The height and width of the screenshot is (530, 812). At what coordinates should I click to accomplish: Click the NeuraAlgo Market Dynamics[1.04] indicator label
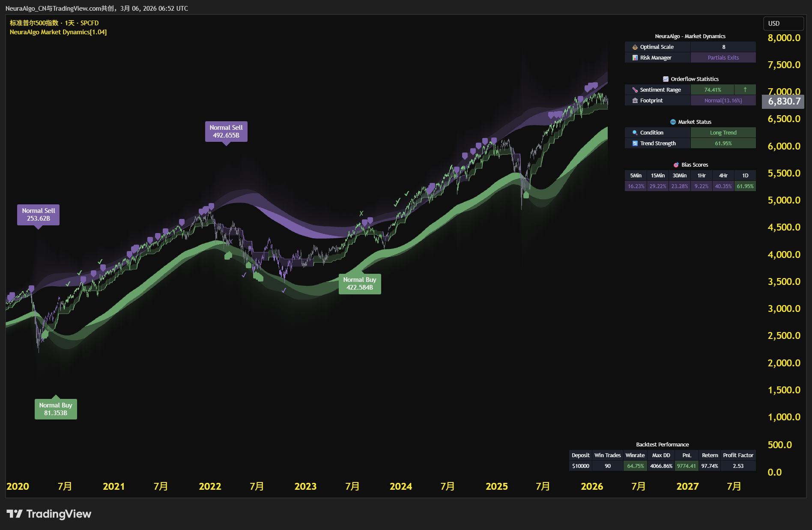pos(58,32)
